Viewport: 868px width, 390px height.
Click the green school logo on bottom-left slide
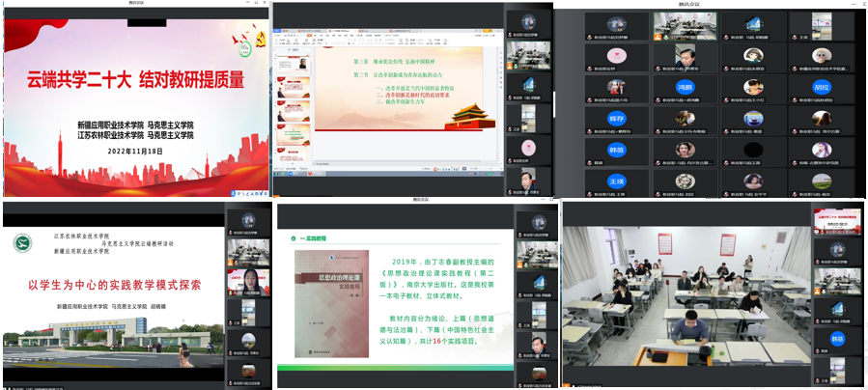[23, 243]
